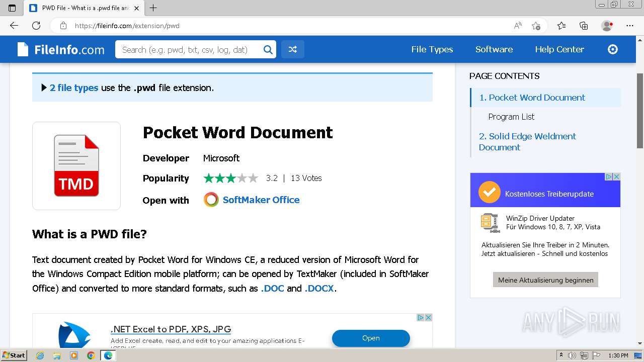The image size is (644, 362).
Task: Click the Action Center flag tray icon
Action: 596,355
